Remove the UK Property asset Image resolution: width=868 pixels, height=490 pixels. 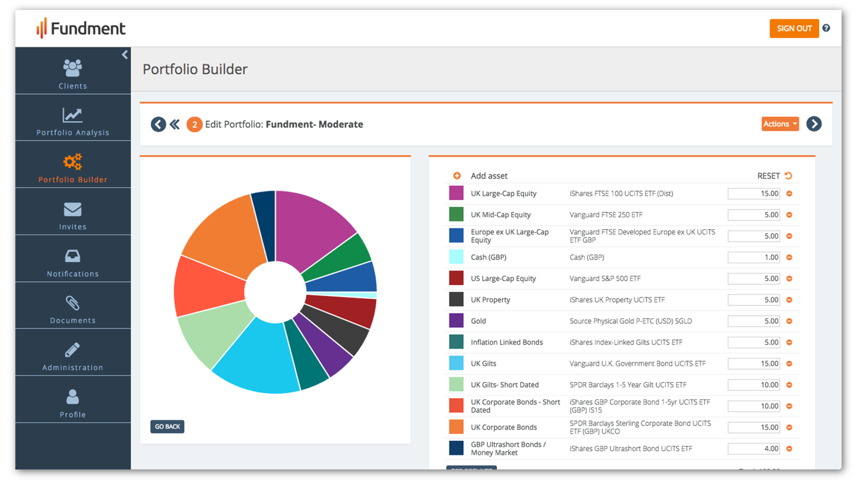coord(789,300)
